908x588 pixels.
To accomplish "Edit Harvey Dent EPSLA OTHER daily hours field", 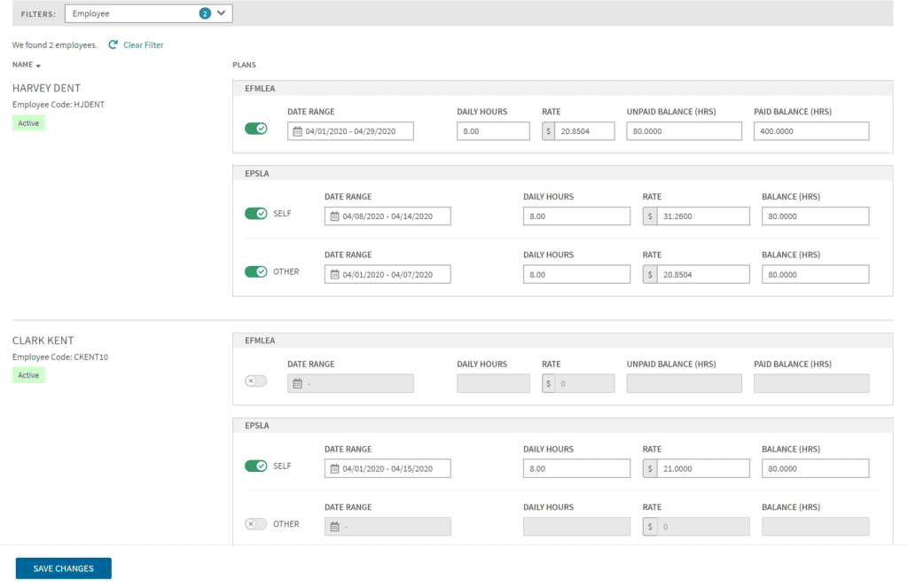I will [x=576, y=275].
